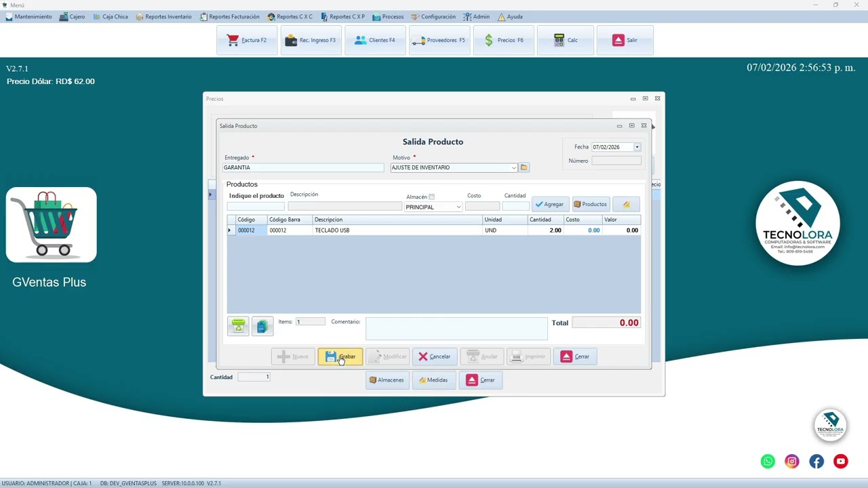Click the Descripcion column header
Image resolution: width=868 pixels, height=488 pixels.
[x=397, y=220]
